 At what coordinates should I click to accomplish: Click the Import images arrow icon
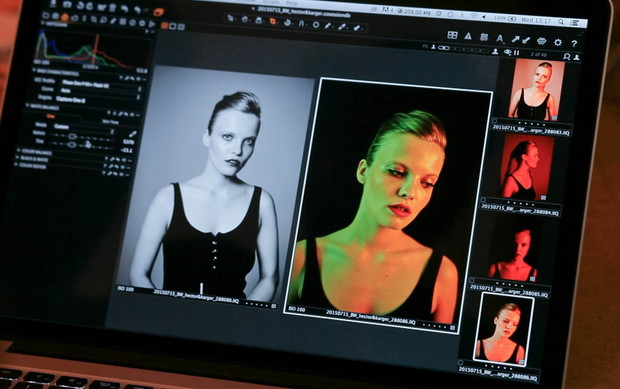pyautogui.click(x=53, y=3)
